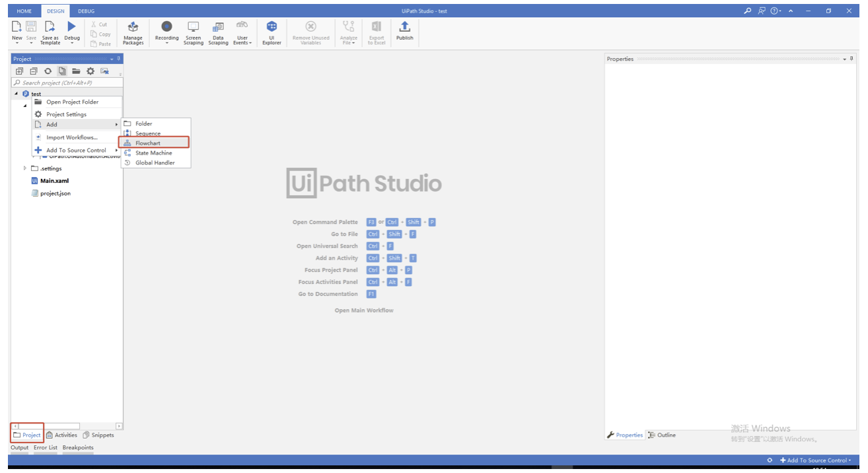Pin the Properties panel
Image resolution: width=868 pixels, height=473 pixels.
coord(851,59)
